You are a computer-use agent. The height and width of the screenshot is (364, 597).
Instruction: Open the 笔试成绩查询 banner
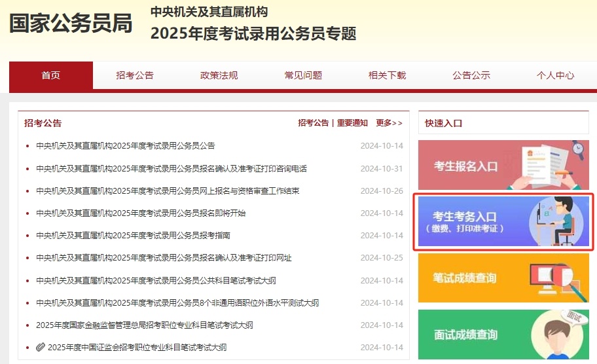click(x=503, y=278)
